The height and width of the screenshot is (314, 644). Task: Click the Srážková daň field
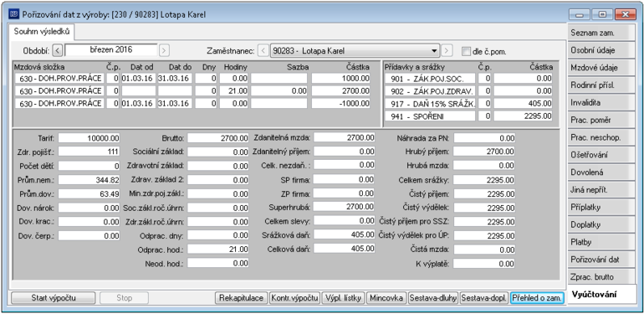[x=345, y=234]
